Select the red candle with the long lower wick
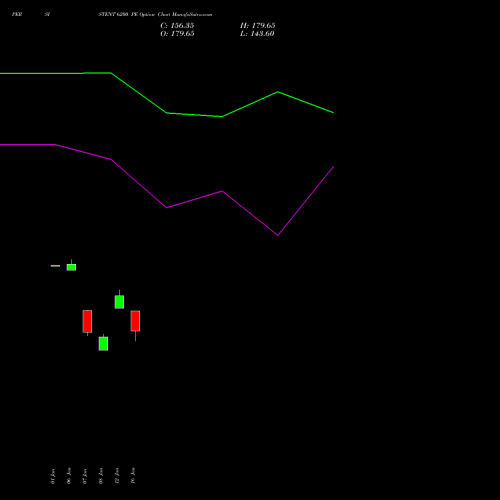 135,321
